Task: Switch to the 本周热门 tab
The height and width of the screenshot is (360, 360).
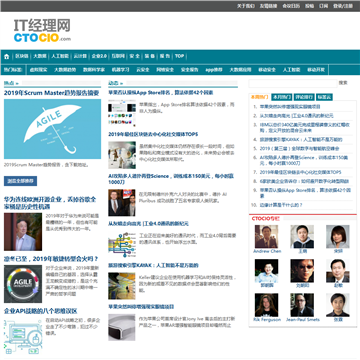Action: pos(259,97)
